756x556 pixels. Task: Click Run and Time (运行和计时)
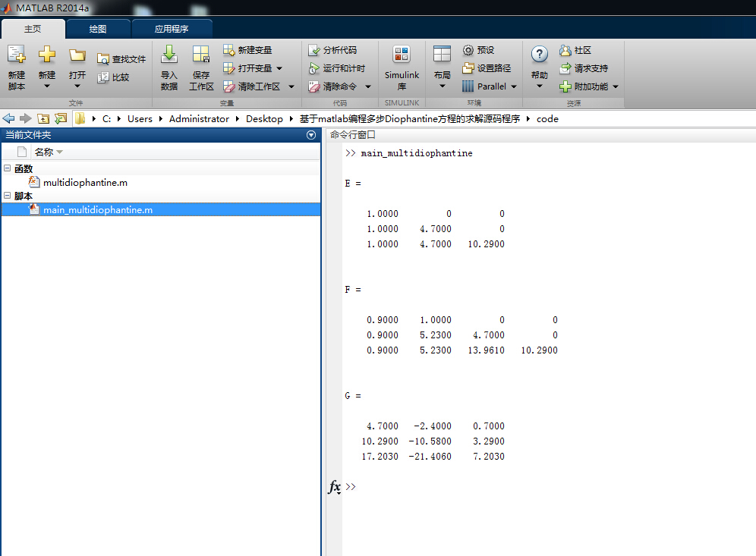coord(337,68)
